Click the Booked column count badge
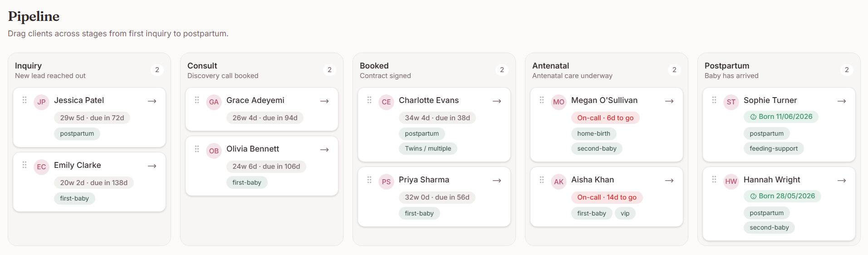Viewport: 868px width, 255px height. pos(502,70)
